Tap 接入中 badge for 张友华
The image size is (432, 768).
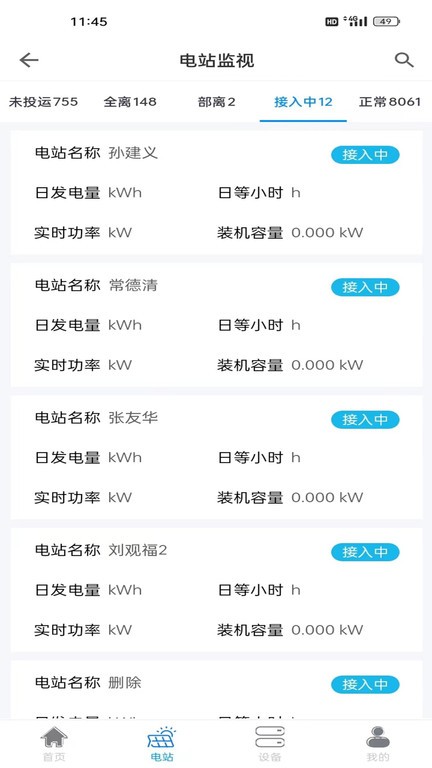coord(365,420)
